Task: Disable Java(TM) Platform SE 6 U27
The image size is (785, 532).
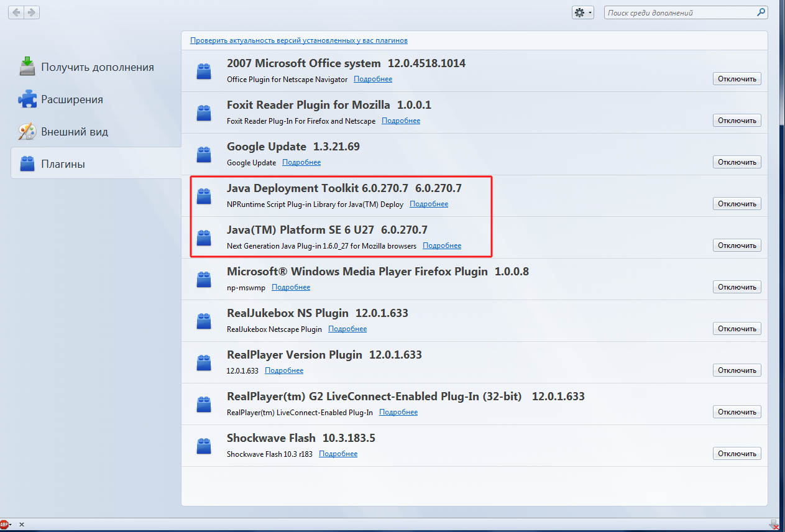Action: [737, 245]
